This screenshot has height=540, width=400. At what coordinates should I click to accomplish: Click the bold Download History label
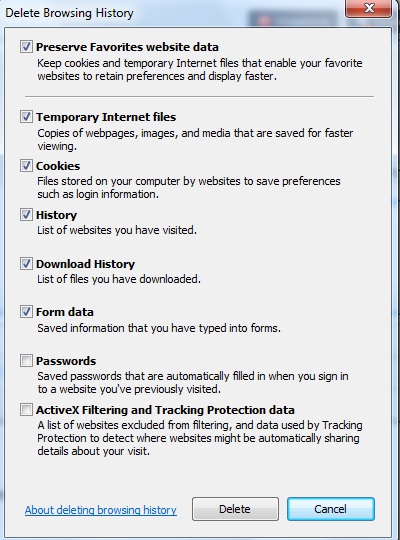85,264
